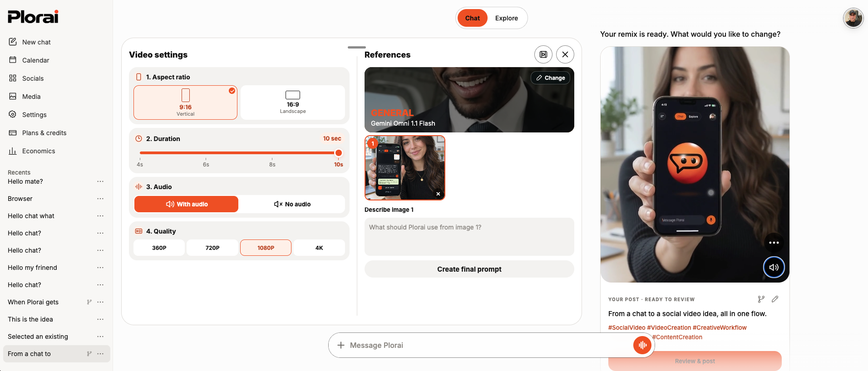The image size is (868, 371).
Task: Close the video settings panel
Action: click(565, 54)
